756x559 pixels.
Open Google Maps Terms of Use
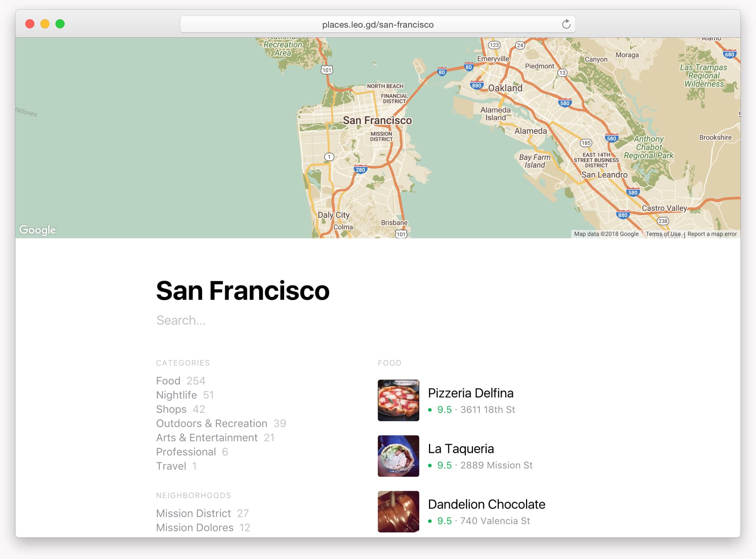(663, 234)
